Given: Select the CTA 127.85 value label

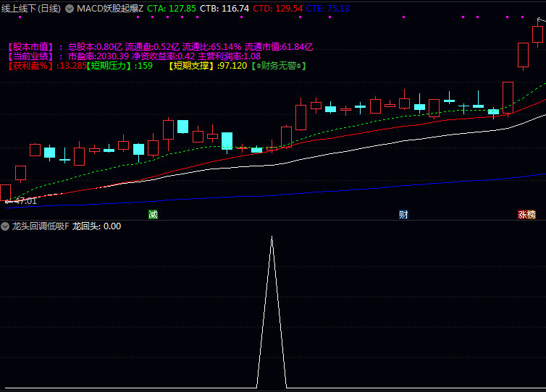Looking at the screenshot, I should tap(171, 9).
